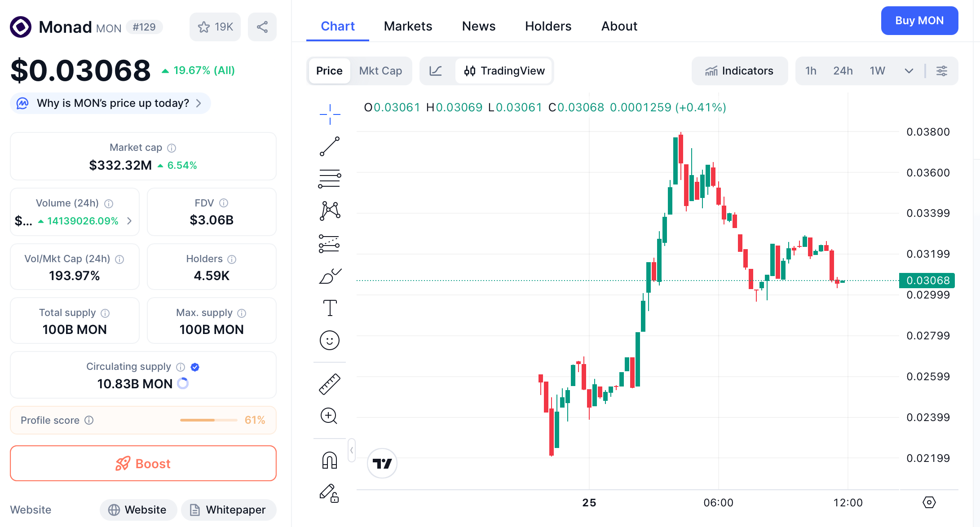Click the zoom in magnifier tool

(x=329, y=416)
